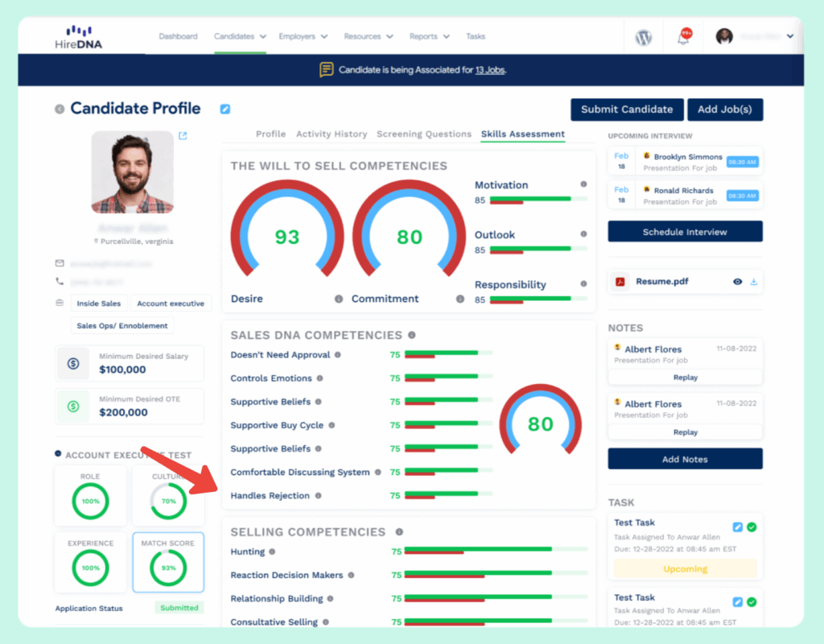
Task: Open the Resources dropdown menu
Action: pos(369,36)
